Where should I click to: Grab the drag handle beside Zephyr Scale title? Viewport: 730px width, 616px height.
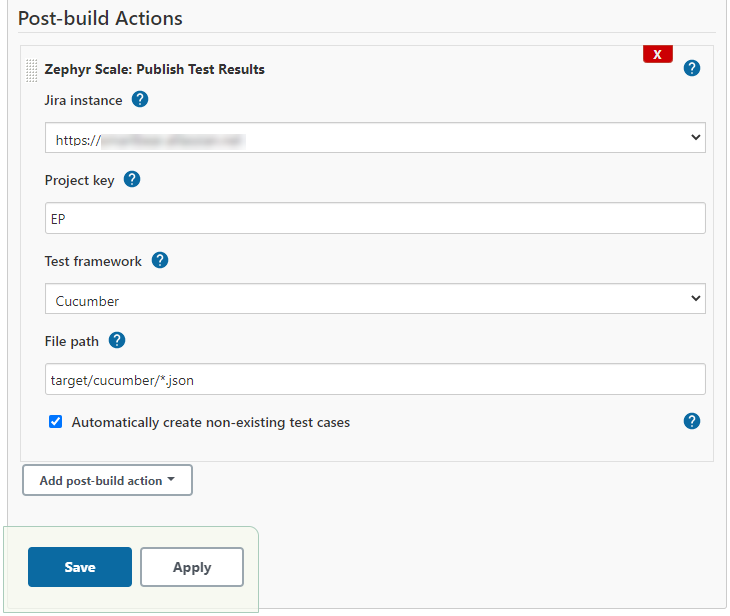(31, 70)
